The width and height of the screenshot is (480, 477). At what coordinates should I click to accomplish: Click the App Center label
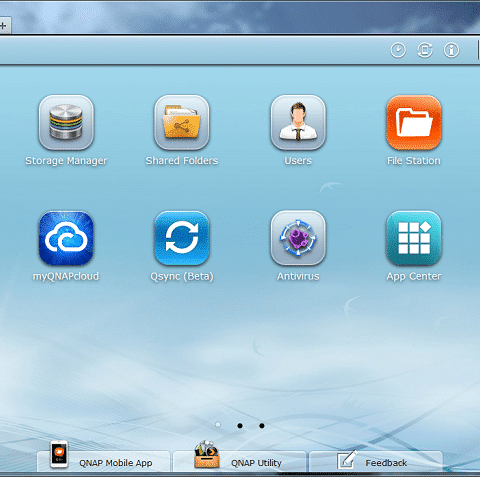click(414, 276)
